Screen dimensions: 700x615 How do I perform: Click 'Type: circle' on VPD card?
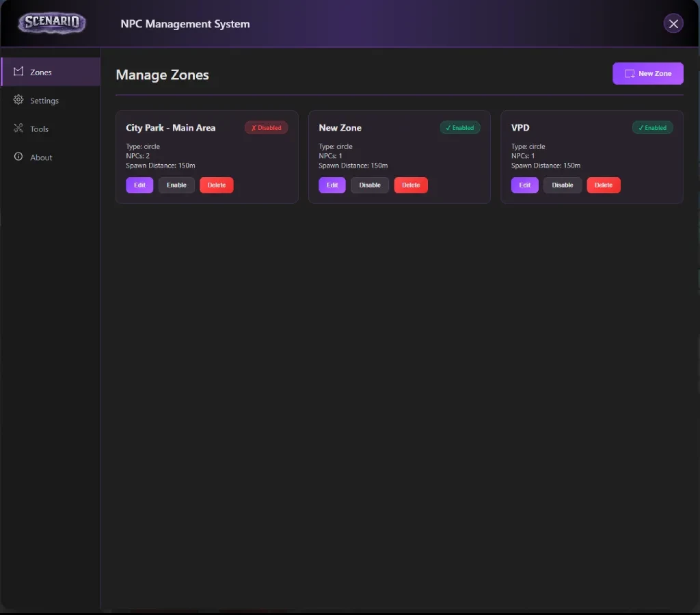pyautogui.click(x=528, y=146)
